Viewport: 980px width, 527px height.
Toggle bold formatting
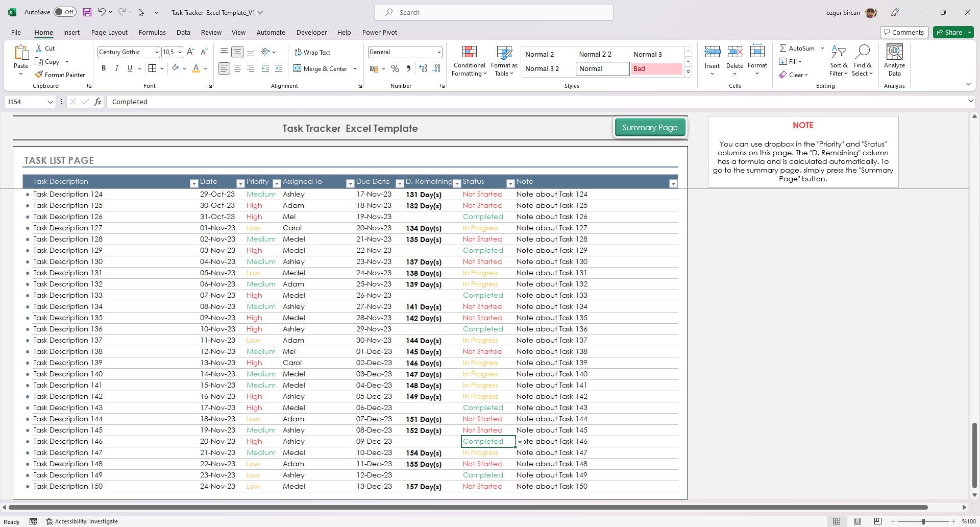click(x=104, y=68)
